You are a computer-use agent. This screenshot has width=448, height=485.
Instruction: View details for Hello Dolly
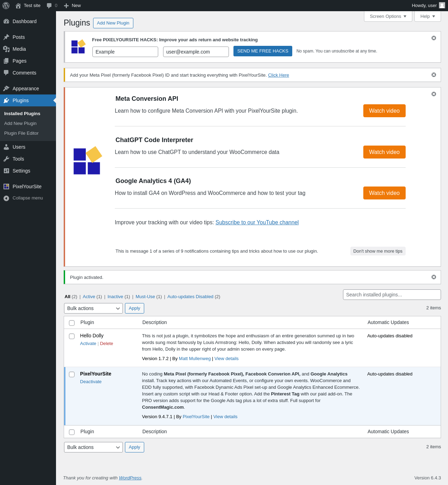click(x=226, y=359)
